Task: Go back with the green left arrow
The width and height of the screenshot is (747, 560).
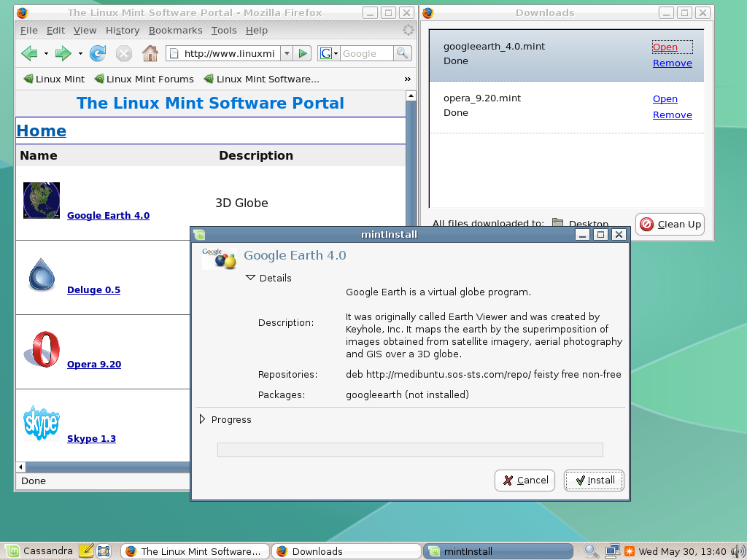Action: 29,53
